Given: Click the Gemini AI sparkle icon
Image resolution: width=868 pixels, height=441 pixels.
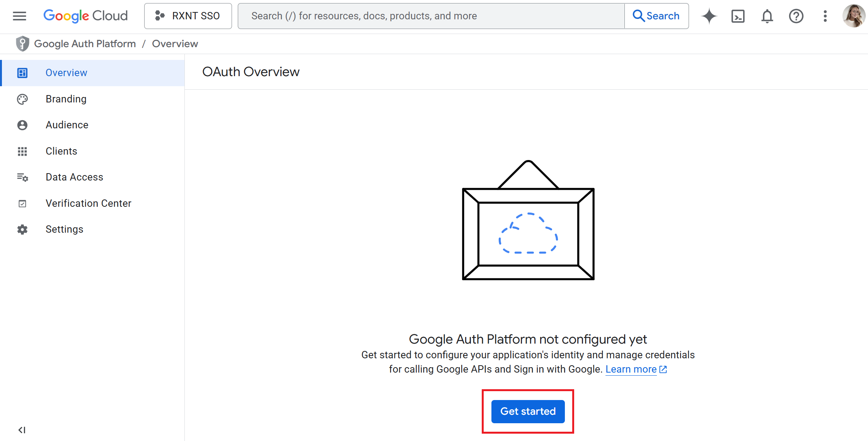Looking at the screenshot, I should click(x=709, y=16).
